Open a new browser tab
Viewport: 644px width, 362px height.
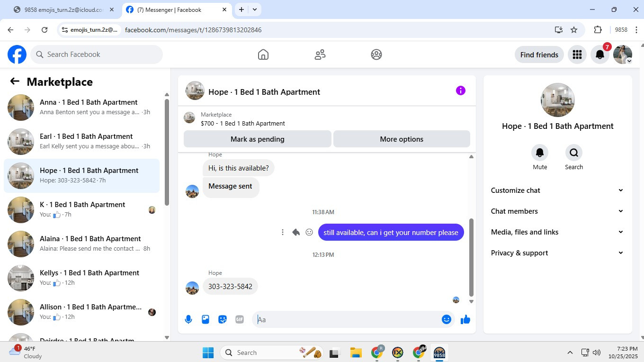[x=241, y=9]
